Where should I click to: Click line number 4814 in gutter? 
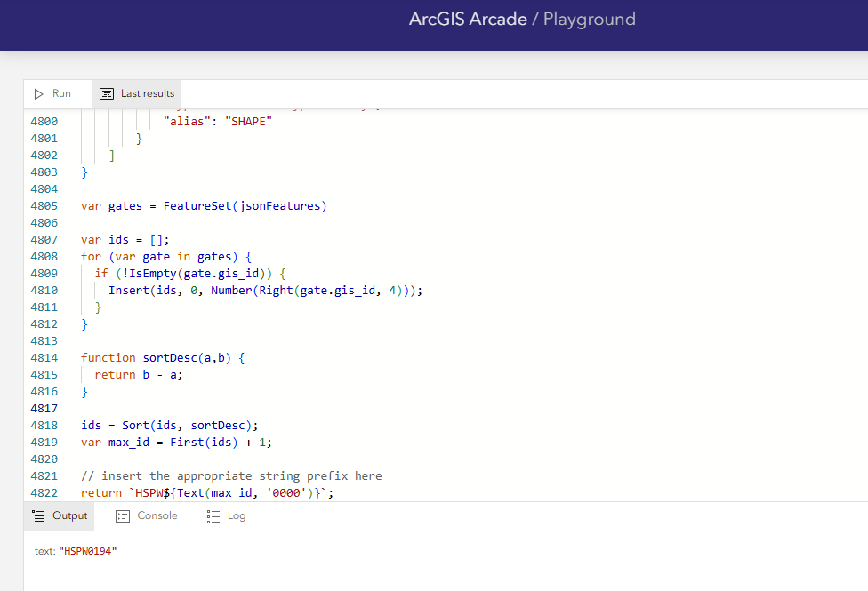click(x=44, y=357)
